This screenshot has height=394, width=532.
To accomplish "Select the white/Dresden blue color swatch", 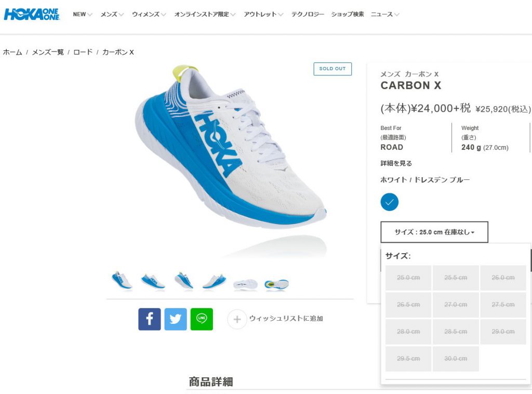I will coord(390,202).
